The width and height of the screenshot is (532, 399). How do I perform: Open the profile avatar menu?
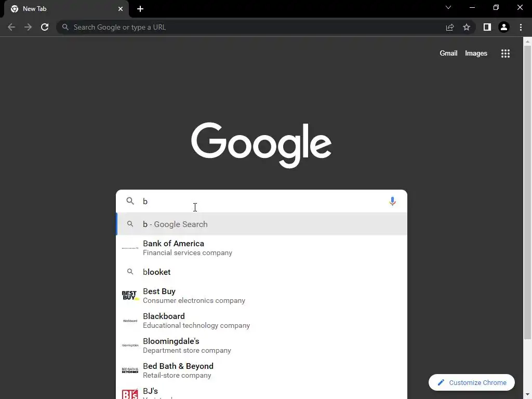coord(504,27)
